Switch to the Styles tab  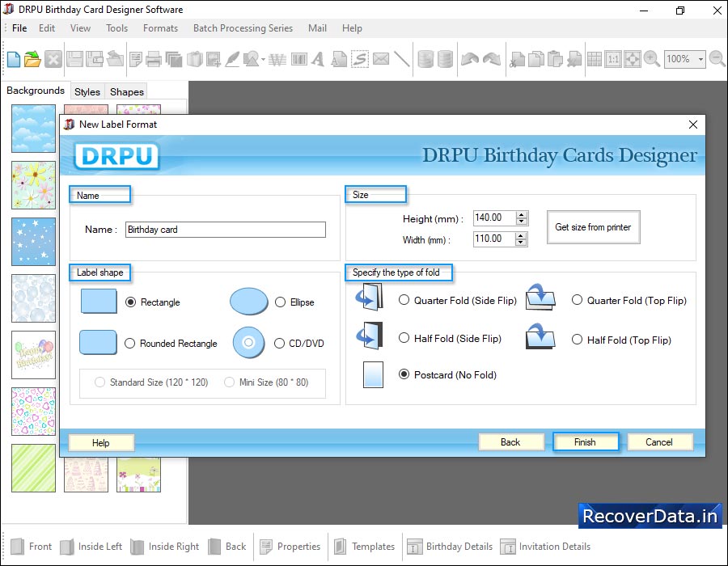pyautogui.click(x=87, y=92)
